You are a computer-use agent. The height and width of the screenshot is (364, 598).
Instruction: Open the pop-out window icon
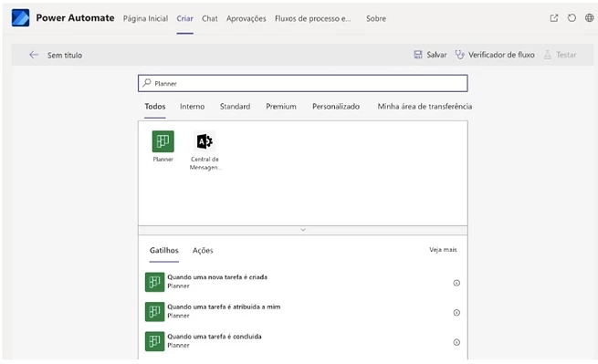click(554, 18)
